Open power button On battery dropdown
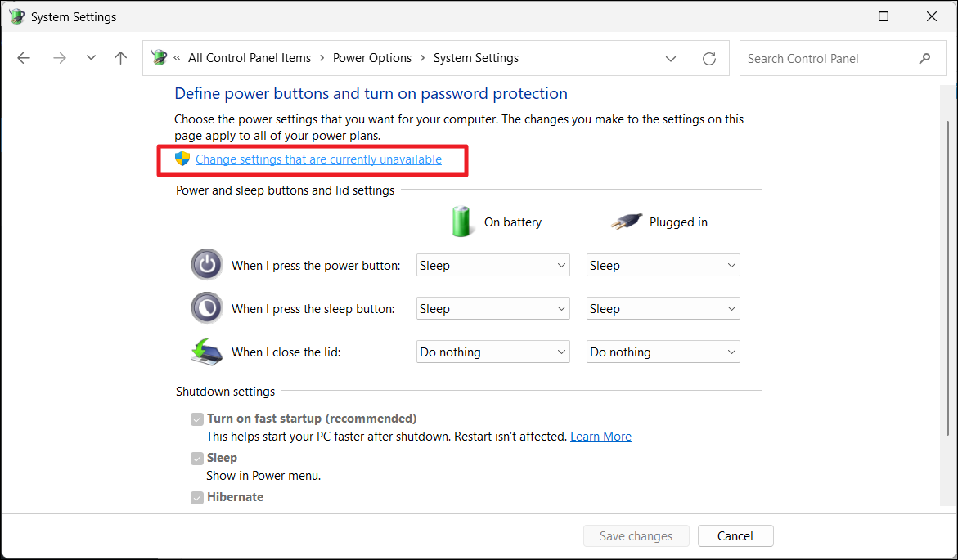Screen dimensions: 958x560 click(493, 265)
